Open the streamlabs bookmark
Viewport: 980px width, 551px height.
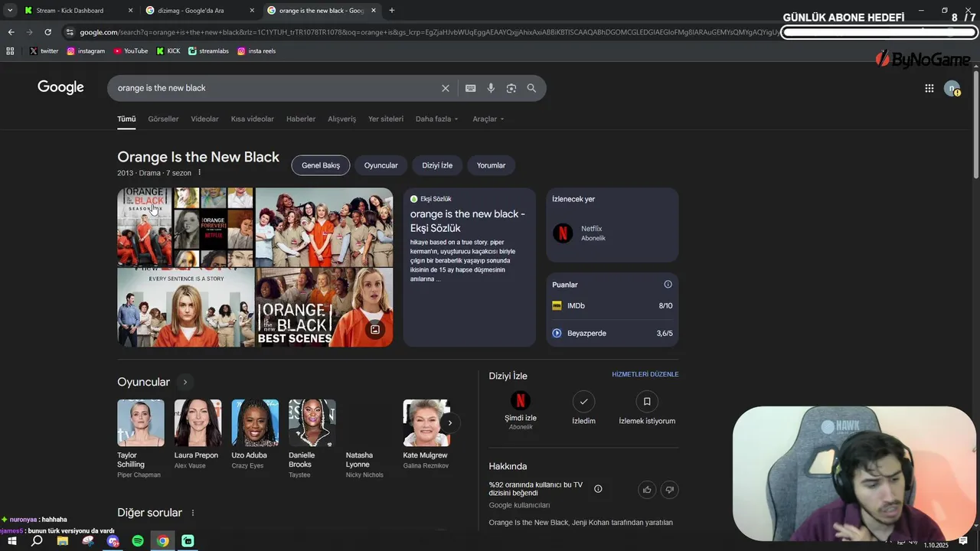coord(208,51)
